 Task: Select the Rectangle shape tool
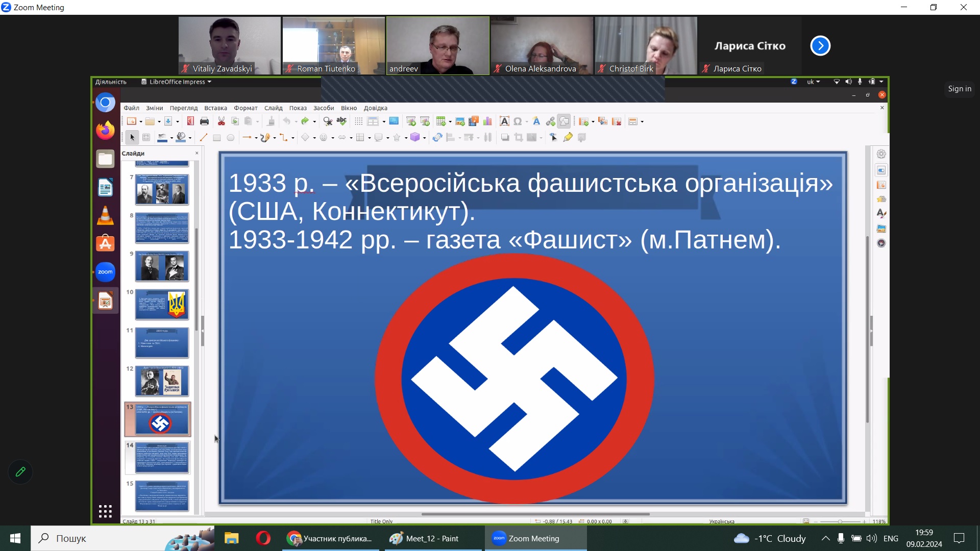[216, 138]
